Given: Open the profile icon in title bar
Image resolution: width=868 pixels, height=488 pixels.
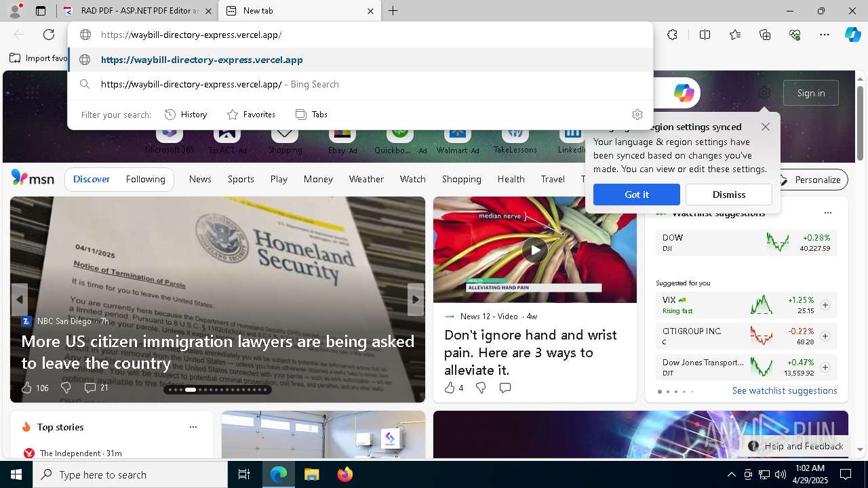Looking at the screenshot, I should 15,11.
